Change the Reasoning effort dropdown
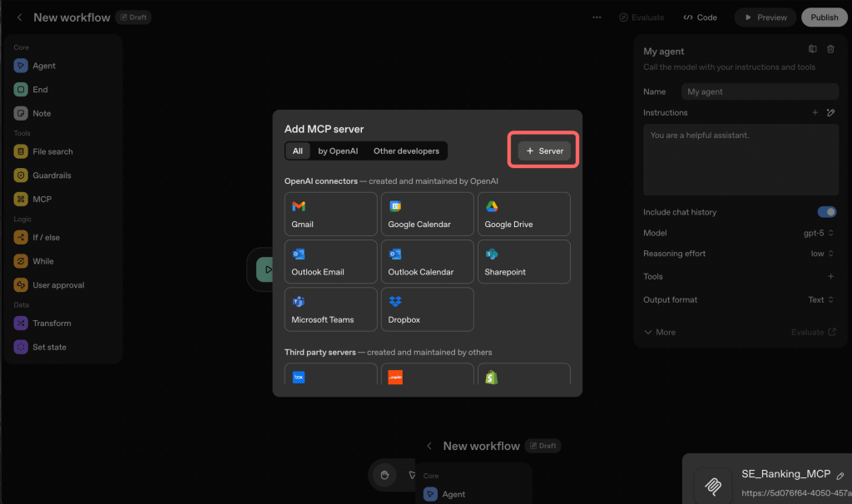Viewport: 852px width, 504px height. tap(822, 254)
